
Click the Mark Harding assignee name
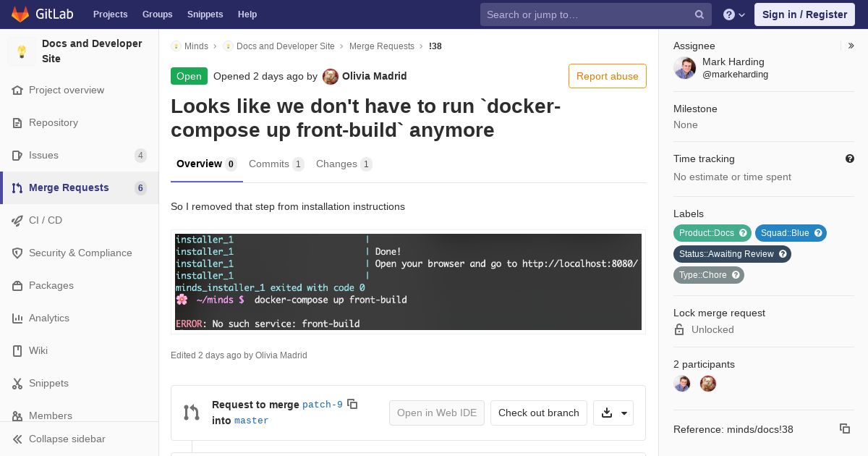pyautogui.click(x=733, y=62)
